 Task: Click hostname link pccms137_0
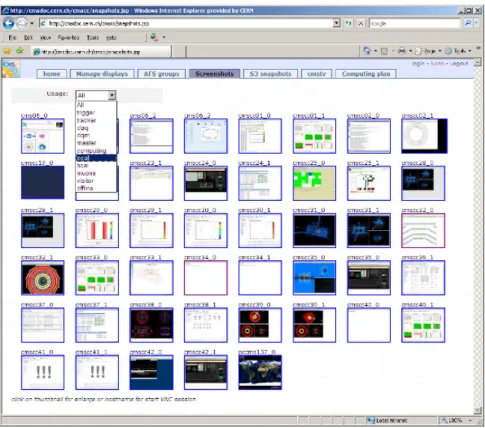coord(257,352)
